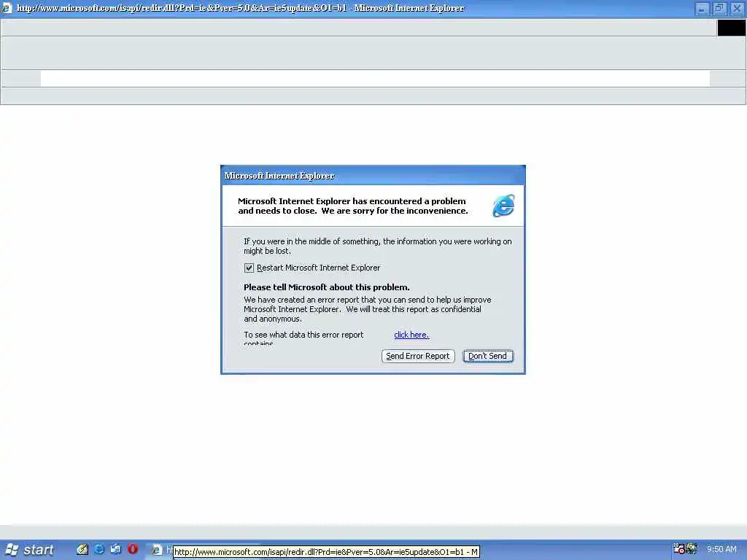
Task: Click the blank address bar field
Action: [375, 79]
